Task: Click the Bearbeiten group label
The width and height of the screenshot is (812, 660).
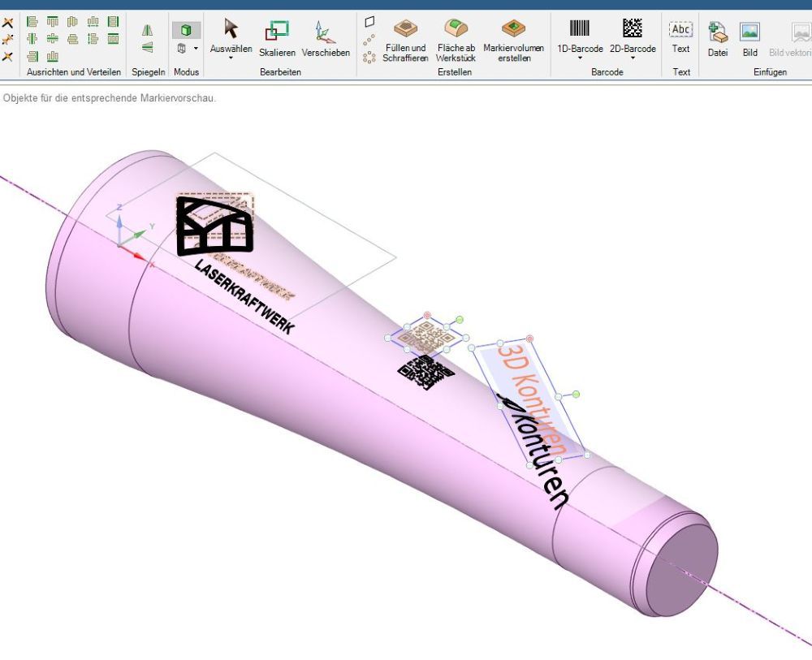Action: coord(280,72)
